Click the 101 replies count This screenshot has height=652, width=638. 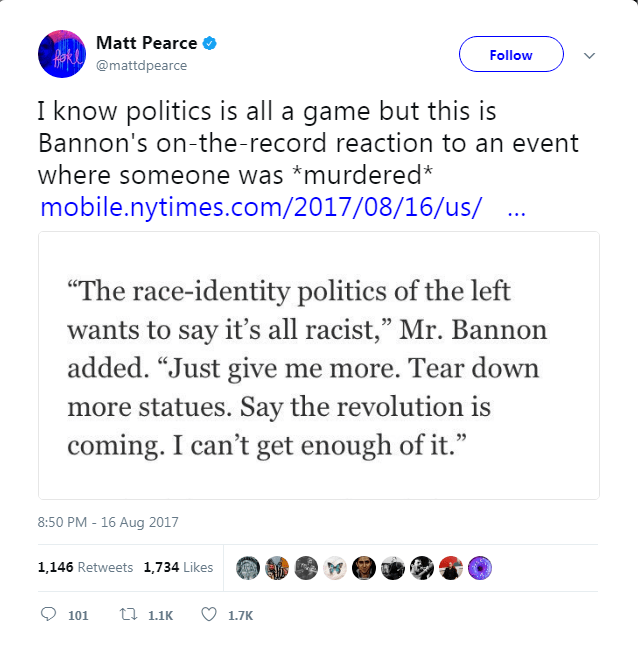(x=78, y=616)
